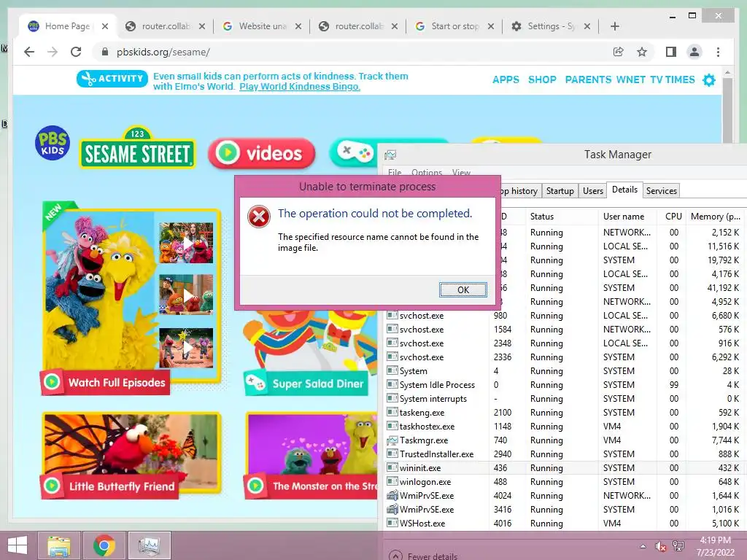This screenshot has width=747, height=560.
Task: Open the Startup tab in Task Manager
Action: pyautogui.click(x=560, y=191)
